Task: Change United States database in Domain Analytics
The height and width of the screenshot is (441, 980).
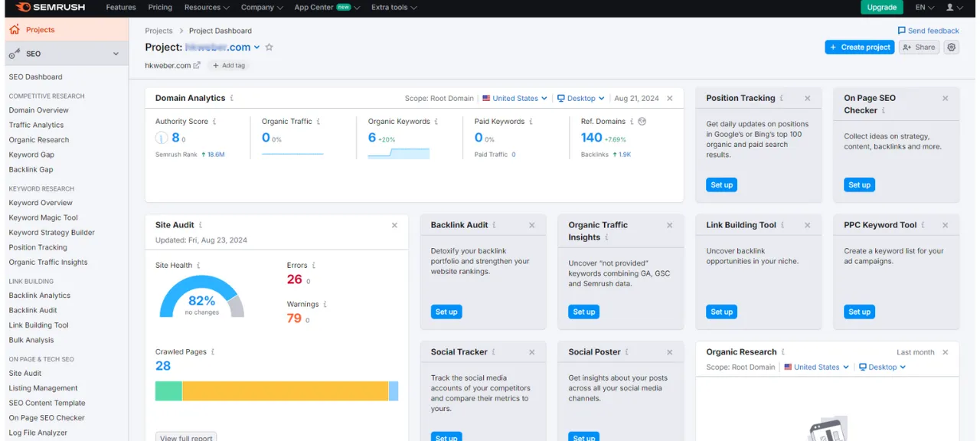Action: tap(514, 98)
